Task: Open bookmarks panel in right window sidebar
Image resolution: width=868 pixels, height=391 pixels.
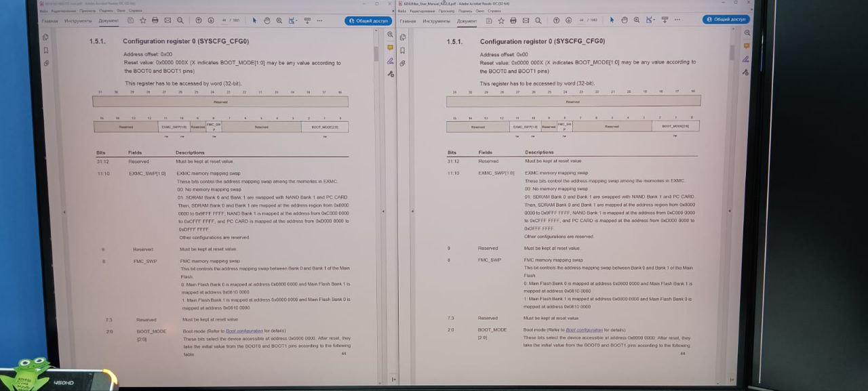Action: click(402, 50)
